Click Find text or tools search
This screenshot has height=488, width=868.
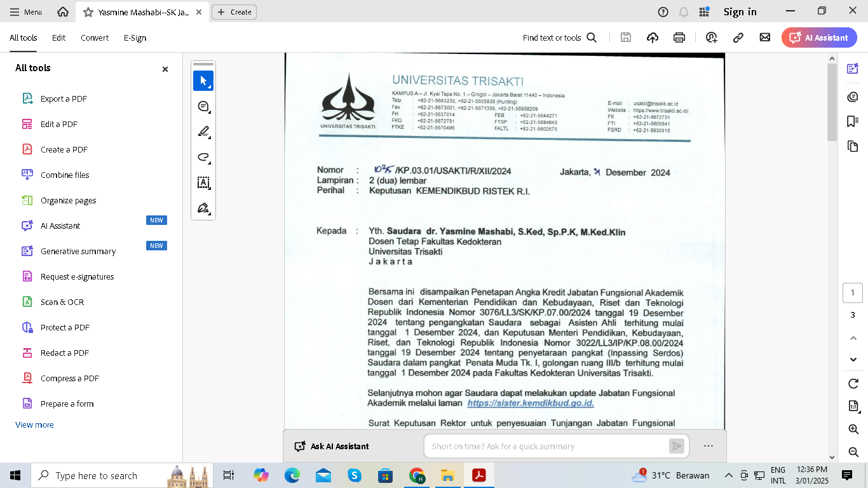pyautogui.click(x=560, y=38)
